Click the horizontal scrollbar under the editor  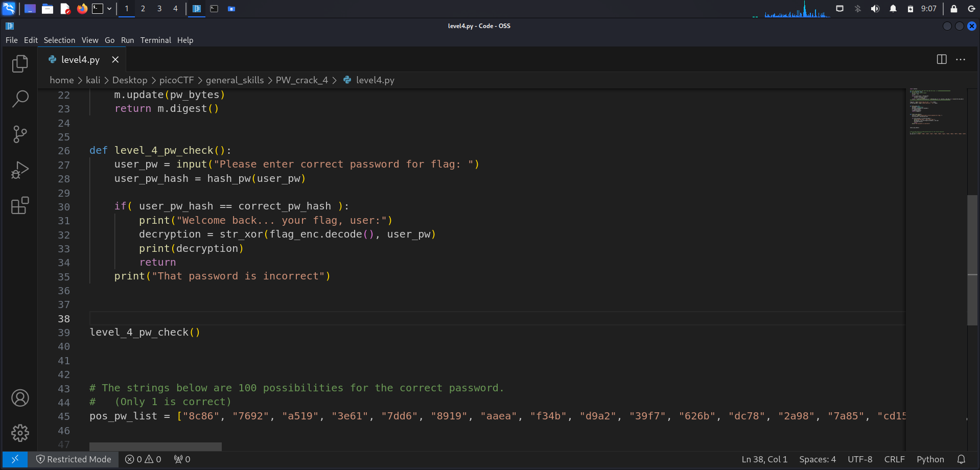(155, 447)
